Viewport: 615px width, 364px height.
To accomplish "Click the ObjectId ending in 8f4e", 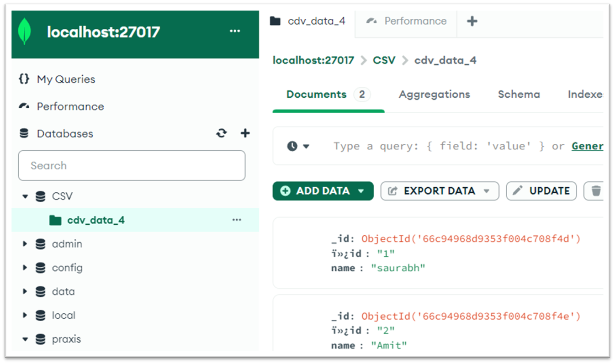I will pos(471,316).
